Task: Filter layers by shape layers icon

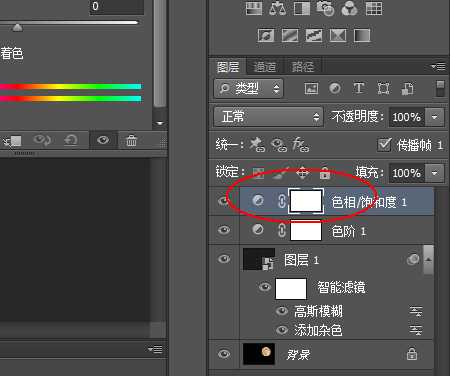Action: tap(383, 88)
